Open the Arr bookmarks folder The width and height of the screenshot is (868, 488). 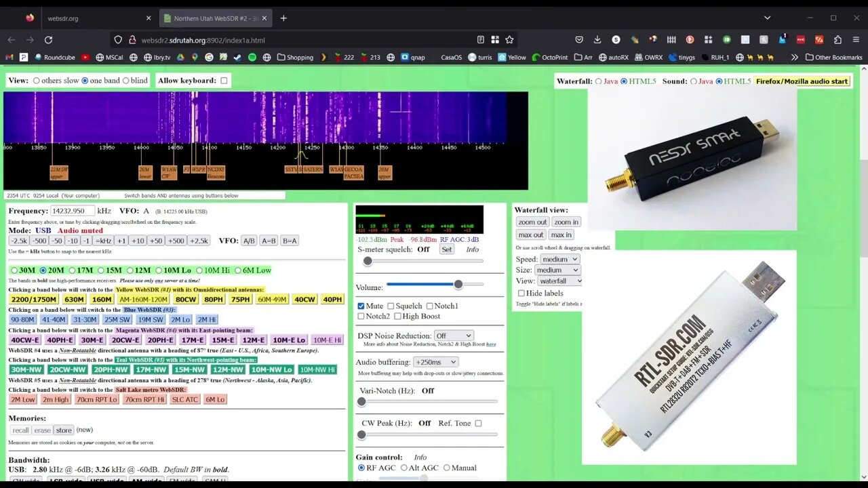click(583, 58)
